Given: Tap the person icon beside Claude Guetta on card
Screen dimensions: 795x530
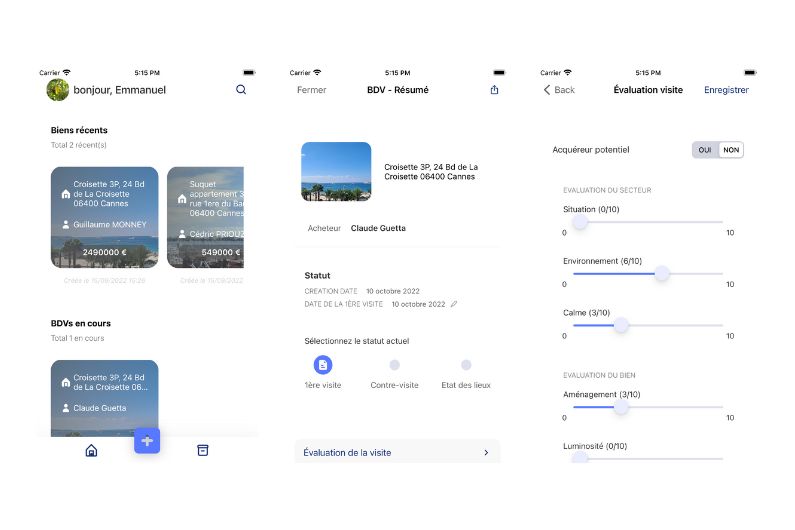Looking at the screenshot, I should click(x=65, y=408).
